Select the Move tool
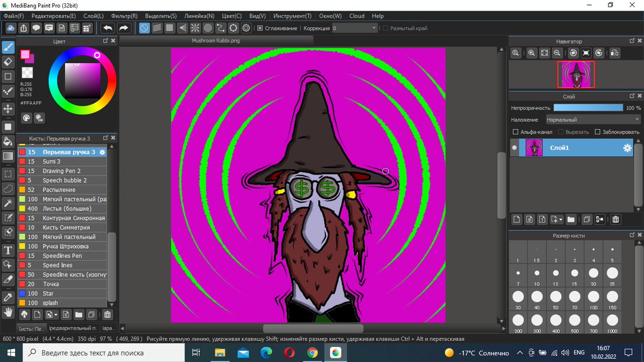Image resolution: width=644 pixels, height=362 pixels. pos(8,109)
